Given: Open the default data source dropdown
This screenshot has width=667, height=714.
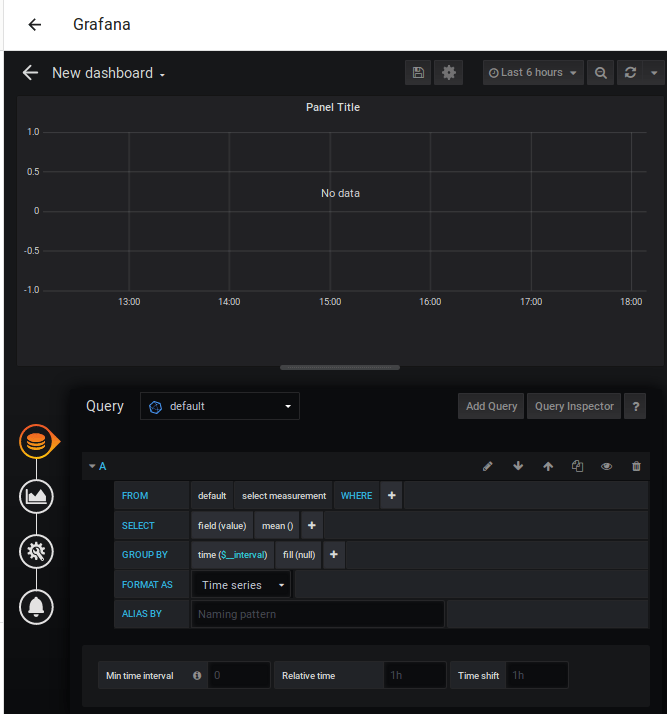Looking at the screenshot, I should 220,406.
